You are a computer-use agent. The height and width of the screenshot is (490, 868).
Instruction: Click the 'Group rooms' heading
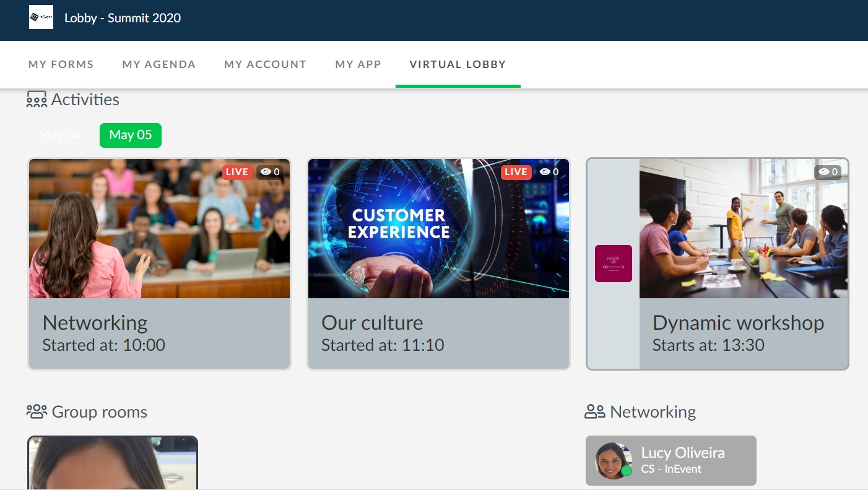tap(100, 412)
